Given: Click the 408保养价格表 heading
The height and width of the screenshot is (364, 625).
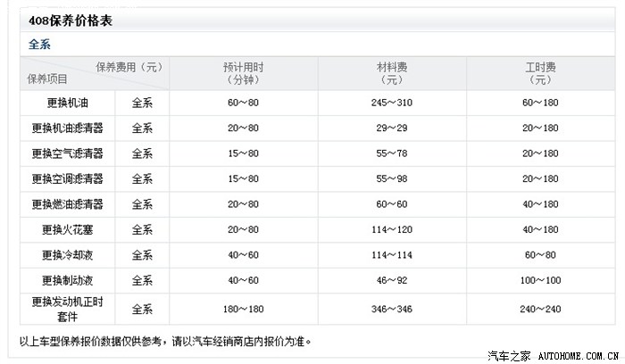Looking at the screenshot, I should pos(71,21).
